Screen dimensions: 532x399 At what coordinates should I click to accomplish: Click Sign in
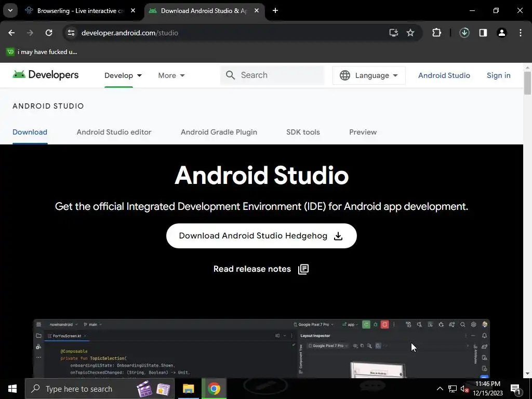click(498, 75)
